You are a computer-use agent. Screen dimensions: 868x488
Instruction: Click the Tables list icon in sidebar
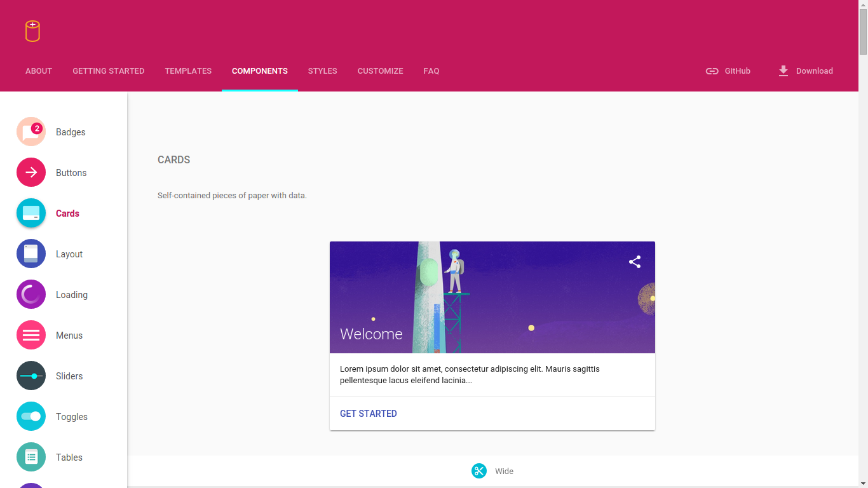coord(31,457)
